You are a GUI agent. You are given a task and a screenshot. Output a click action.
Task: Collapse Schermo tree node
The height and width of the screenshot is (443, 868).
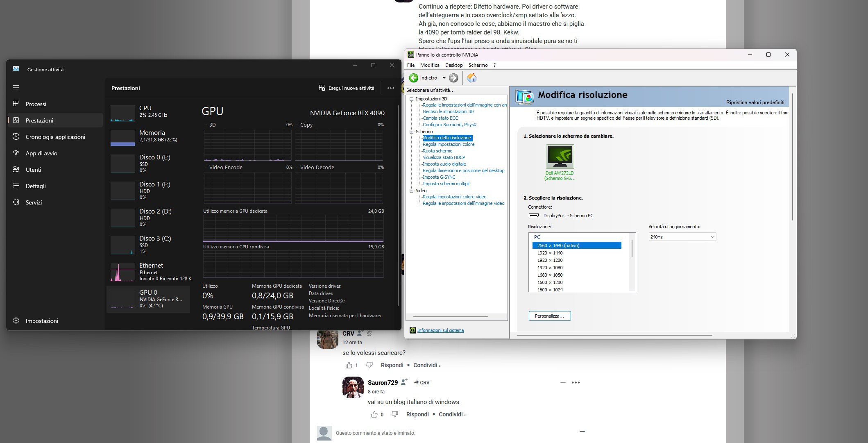(412, 132)
